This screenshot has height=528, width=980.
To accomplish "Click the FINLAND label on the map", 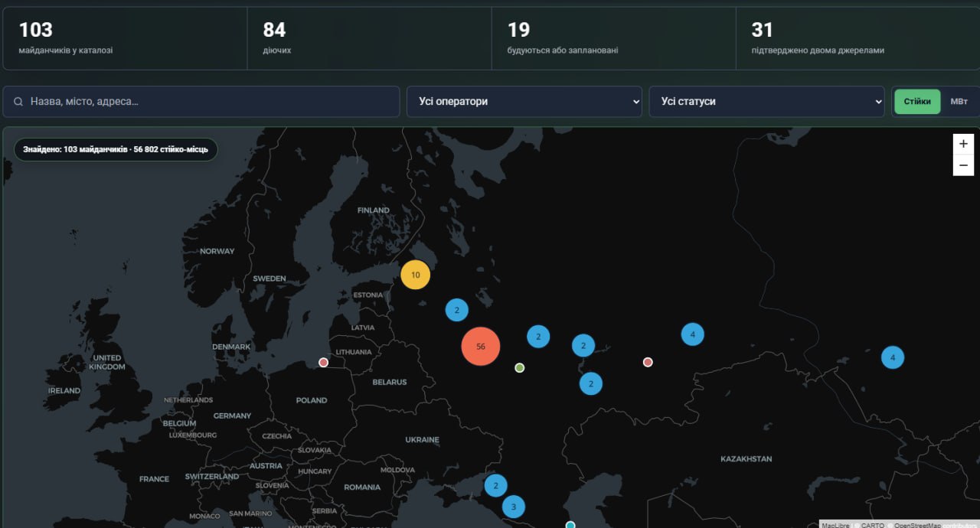I will pyautogui.click(x=374, y=210).
